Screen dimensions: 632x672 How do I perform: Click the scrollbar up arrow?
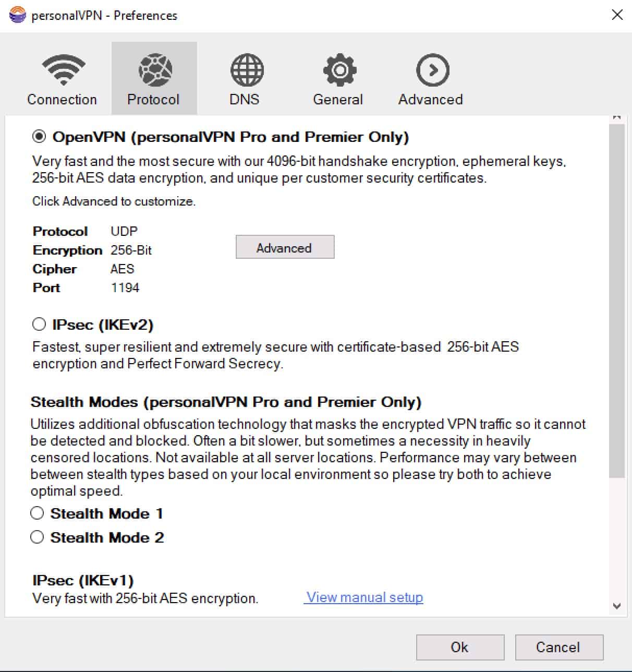pos(617,117)
